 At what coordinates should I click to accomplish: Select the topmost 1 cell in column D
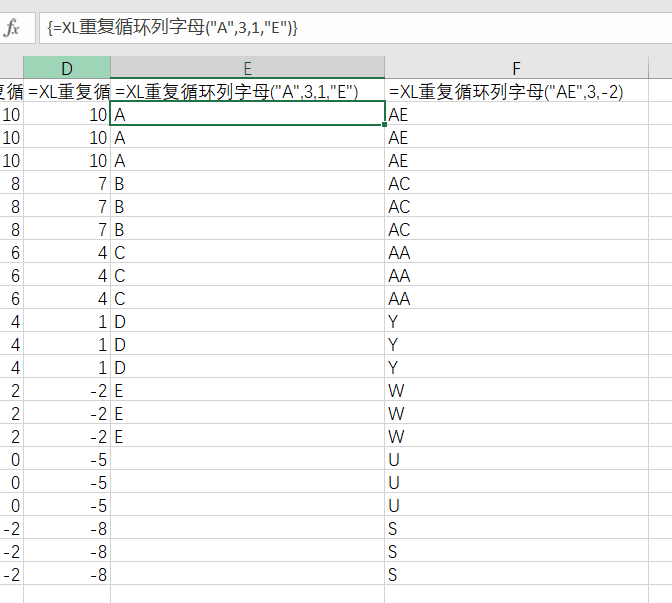tap(67, 321)
